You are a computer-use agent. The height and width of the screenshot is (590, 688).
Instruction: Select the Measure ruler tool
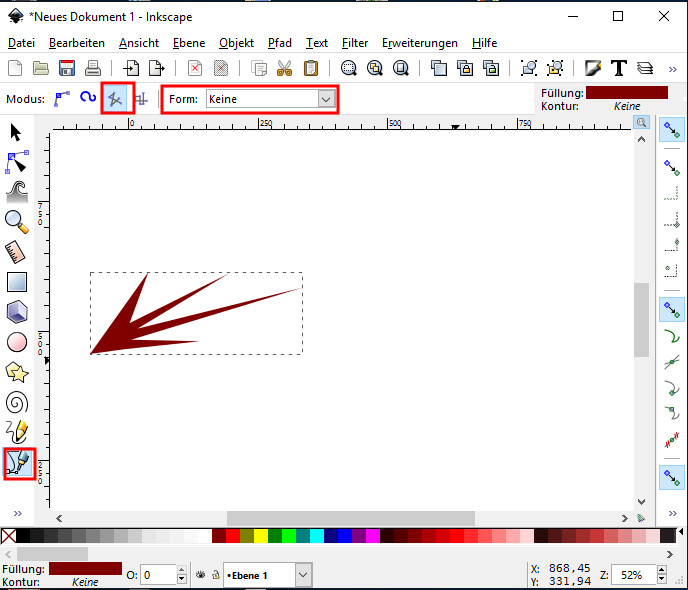[x=16, y=252]
